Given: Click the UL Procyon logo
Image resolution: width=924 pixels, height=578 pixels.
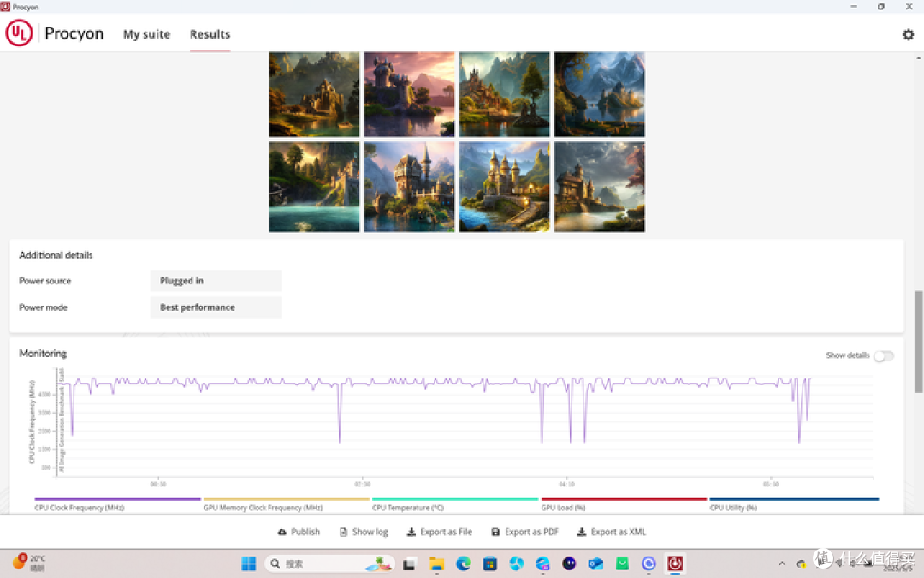Looking at the screenshot, I should pos(19,33).
